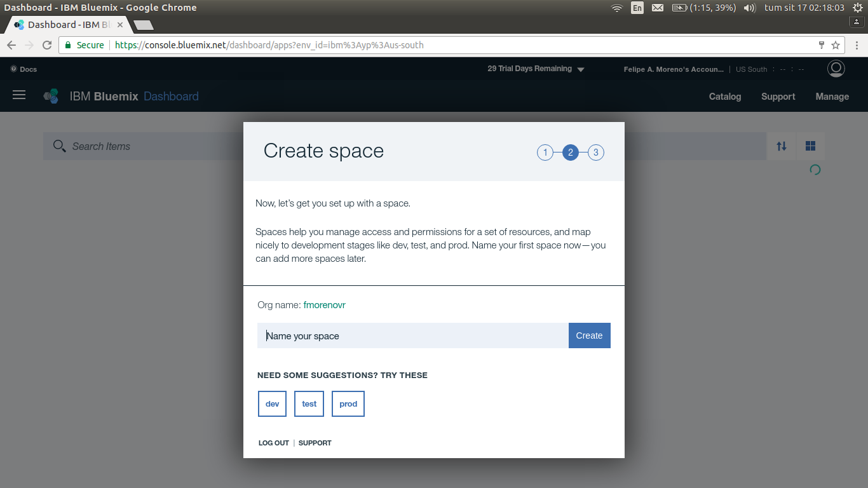Open the En keyboard layout indicator
Image resolution: width=868 pixels, height=488 pixels.
tap(637, 8)
